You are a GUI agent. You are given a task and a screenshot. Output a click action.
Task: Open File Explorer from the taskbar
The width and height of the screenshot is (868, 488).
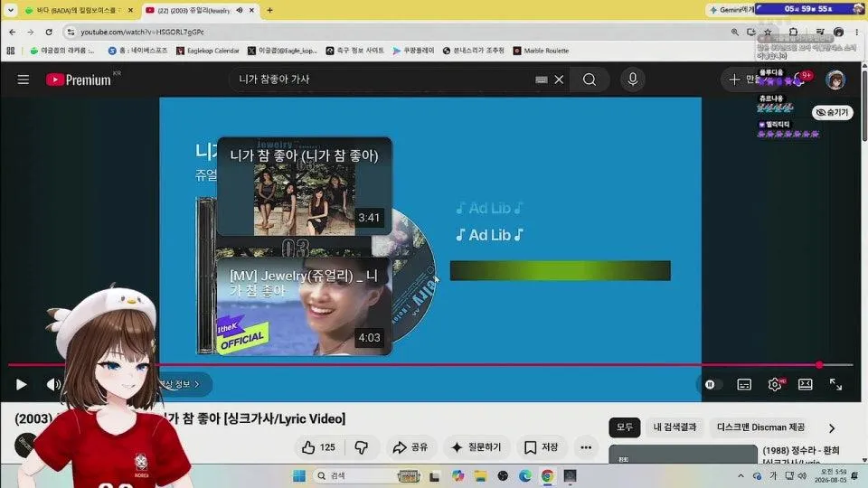[x=480, y=476]
